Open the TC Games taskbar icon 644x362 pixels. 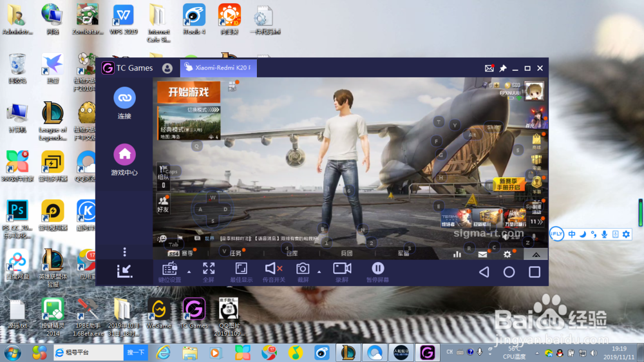click(427, 352)
